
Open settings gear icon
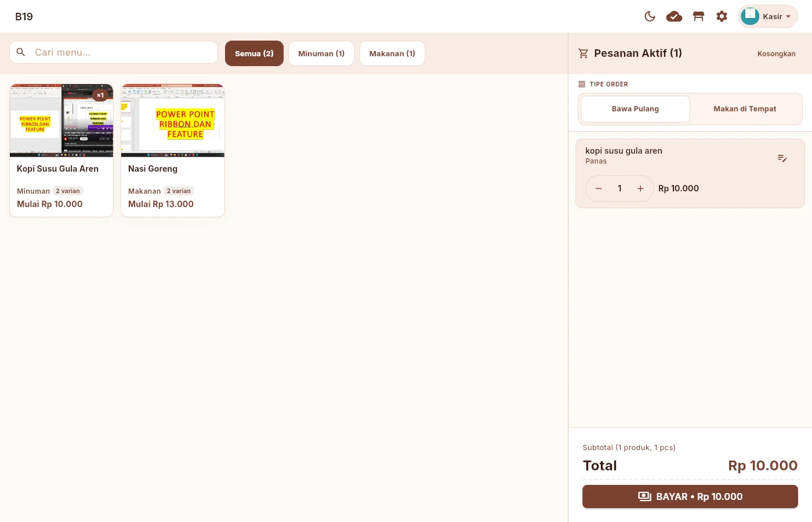click(x=722, y=16)
